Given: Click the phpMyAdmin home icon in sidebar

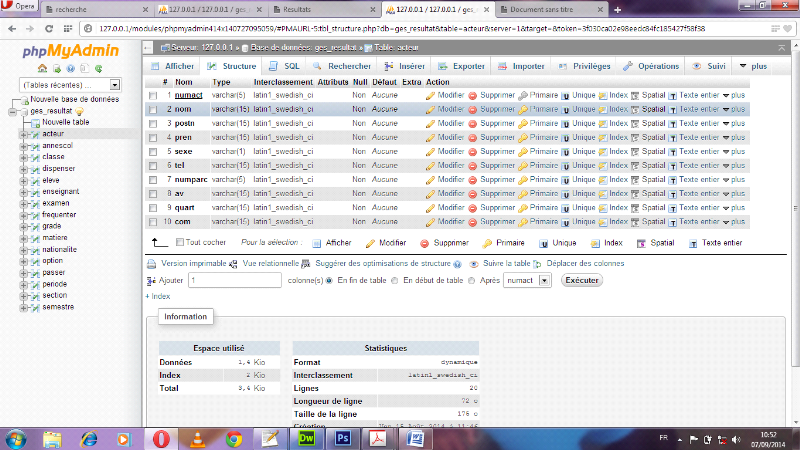Looking at the screenshot, I should 42,68.
